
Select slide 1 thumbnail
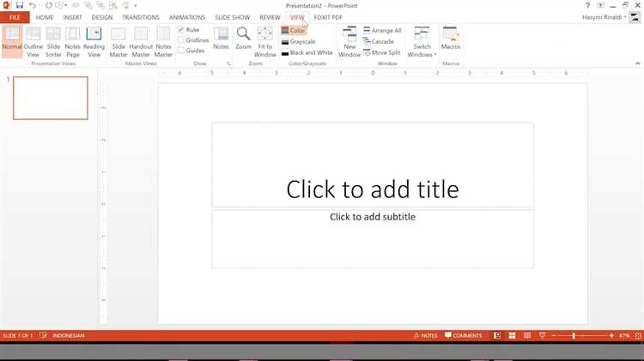pos(51,98)
